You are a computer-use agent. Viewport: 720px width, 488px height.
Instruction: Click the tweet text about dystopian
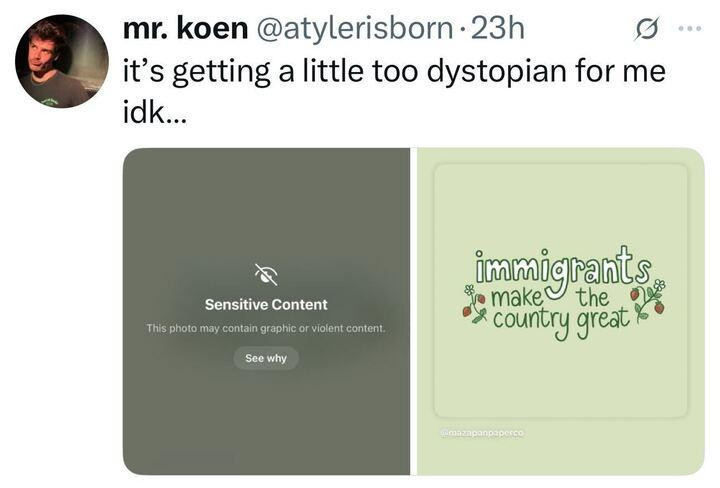(x=394, y=92)
